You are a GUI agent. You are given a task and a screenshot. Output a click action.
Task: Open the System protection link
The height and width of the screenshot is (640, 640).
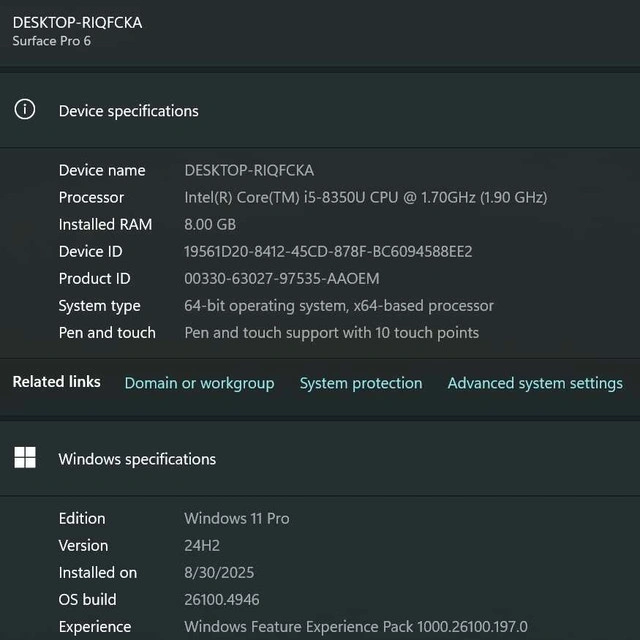click(x=361, y=383)
